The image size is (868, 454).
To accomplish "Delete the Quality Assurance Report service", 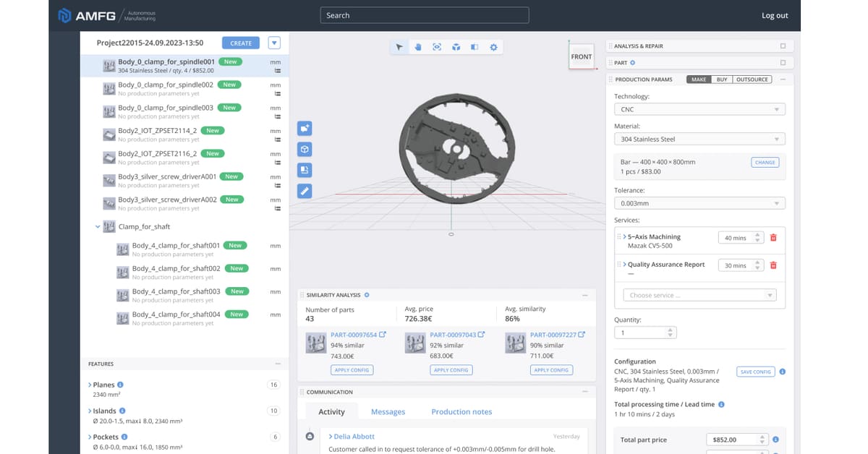I will point(773,265).
